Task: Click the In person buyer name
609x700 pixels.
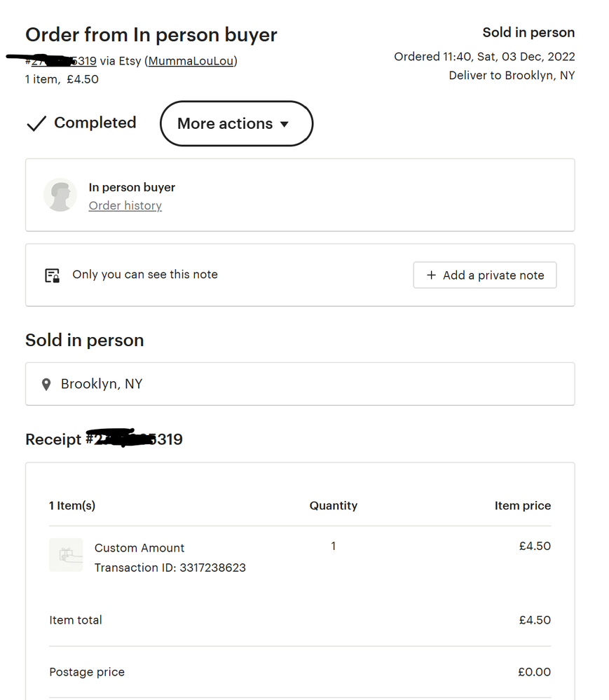Action: (132, 187)
